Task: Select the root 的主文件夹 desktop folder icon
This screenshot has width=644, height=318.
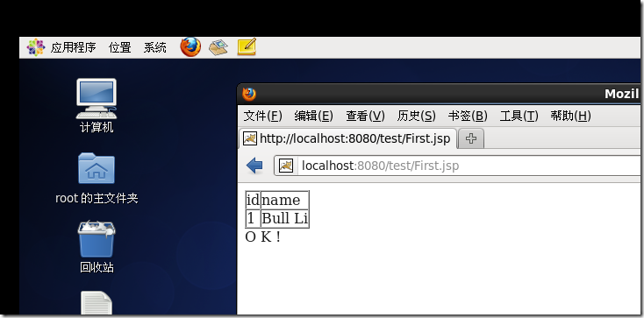Action: click(97, 178)
